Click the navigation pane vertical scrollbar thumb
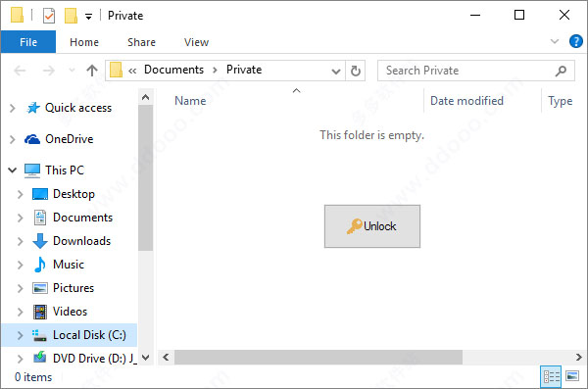Viewport: 588px width, 389px height. pyautogui.click(x=145, y=177)
